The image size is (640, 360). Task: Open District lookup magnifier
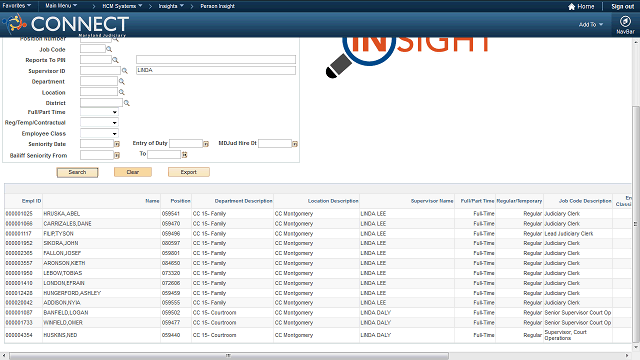(127, 103)
